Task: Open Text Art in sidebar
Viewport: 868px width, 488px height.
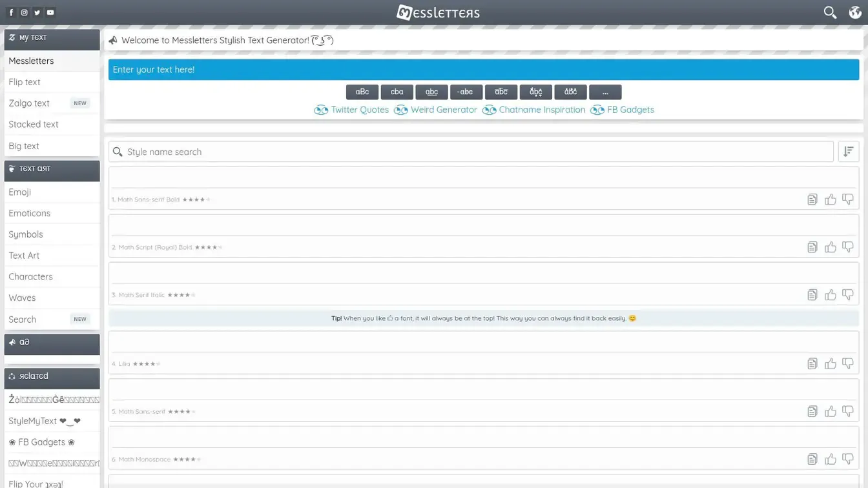Action: coord(52,256)
